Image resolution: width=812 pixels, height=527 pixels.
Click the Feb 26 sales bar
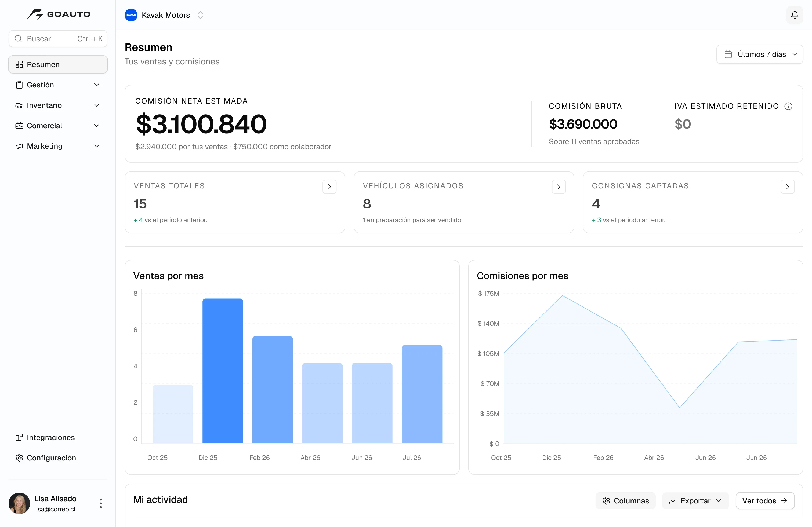pyautogui.click(x=272, y=390)
